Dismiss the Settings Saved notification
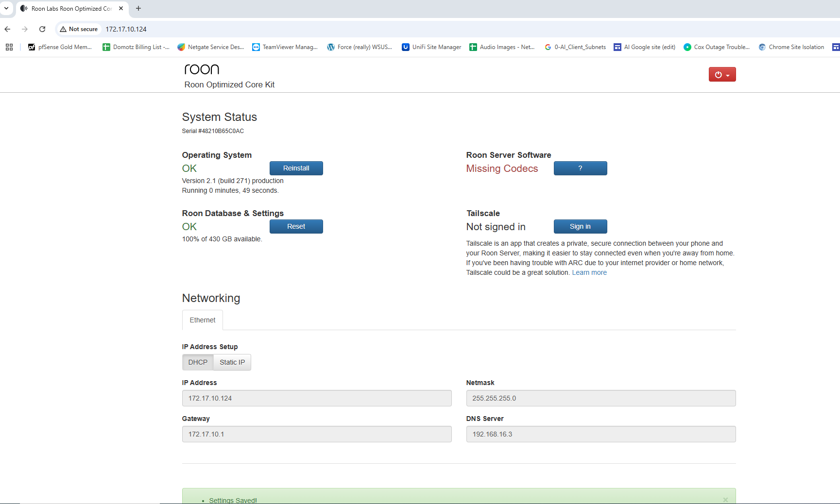Viewport: 840px width, 504px height. pyautogui.click(x=725, y=500)
